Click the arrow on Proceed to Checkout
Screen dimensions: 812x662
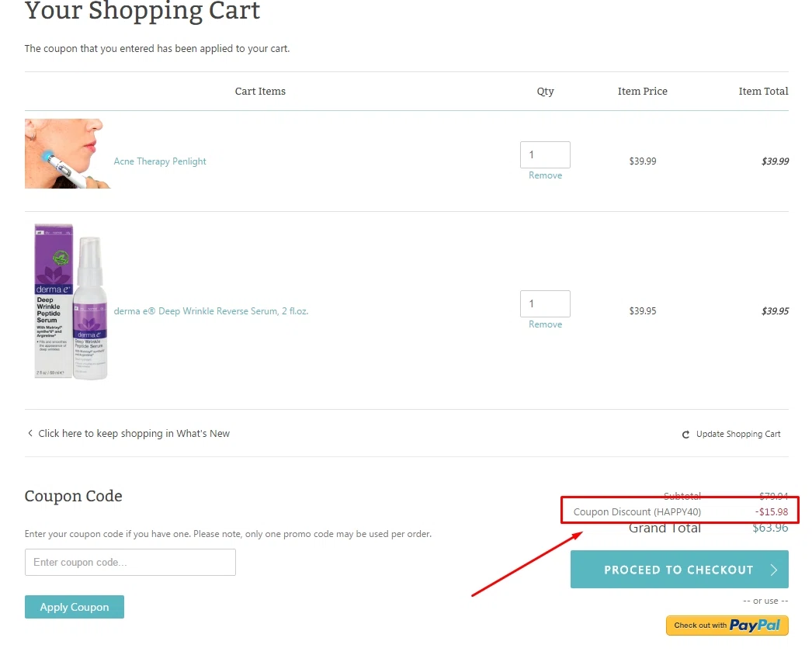point(774,570)
